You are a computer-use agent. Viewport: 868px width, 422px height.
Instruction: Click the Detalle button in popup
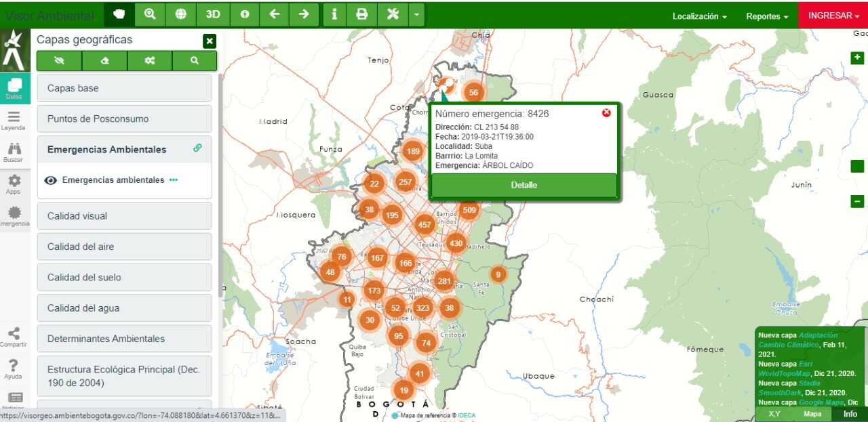coord(524,185)
